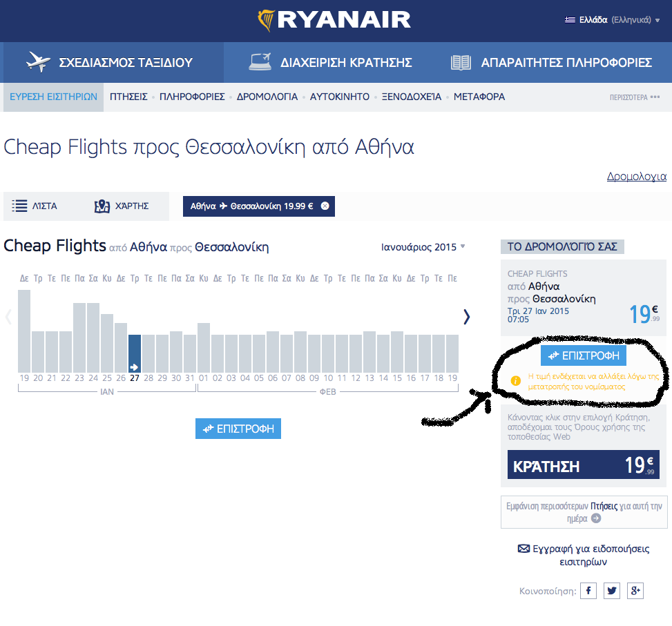This screenshot has height=626, width=672.
Task: Open the Ιανουάριος 2015 month dropdown
Action: pyautogui.click(x=423, y=247)
